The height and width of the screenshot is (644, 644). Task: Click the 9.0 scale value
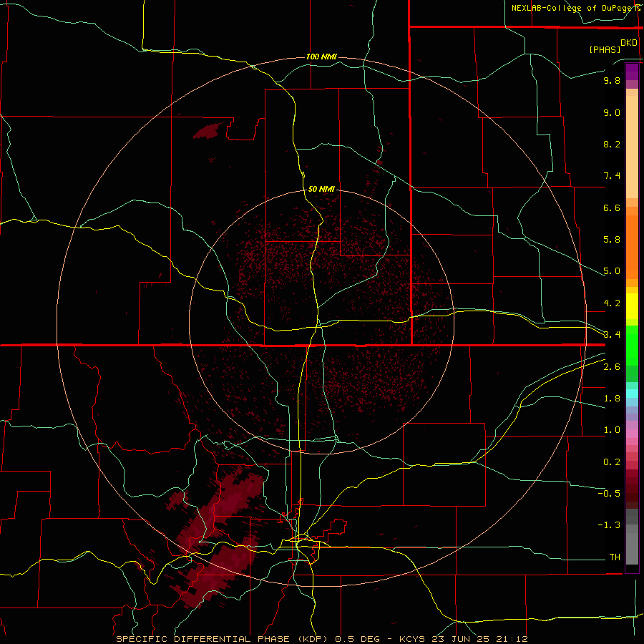click(612, 113)
